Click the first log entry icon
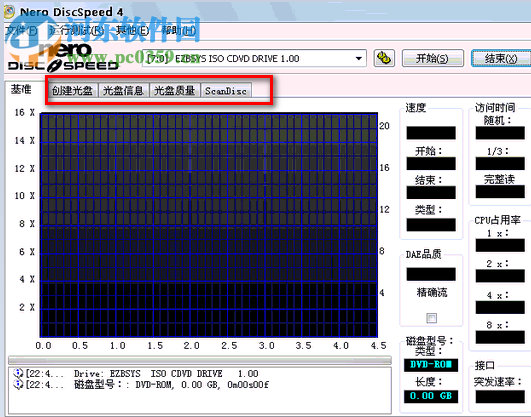 18,373
